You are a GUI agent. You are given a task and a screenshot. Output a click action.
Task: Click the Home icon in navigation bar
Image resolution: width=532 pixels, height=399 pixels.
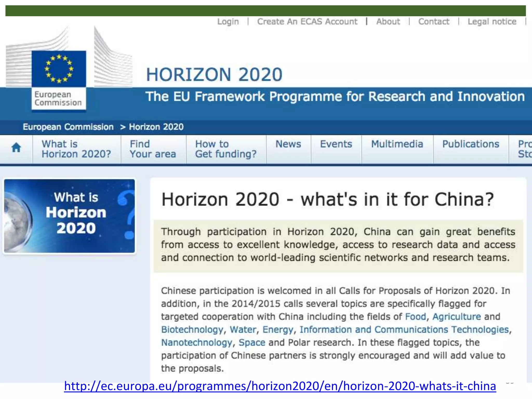click(16, 148)
